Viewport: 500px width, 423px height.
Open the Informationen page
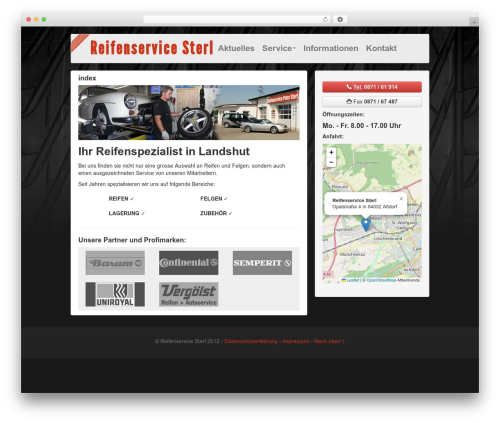click(331, 48)
